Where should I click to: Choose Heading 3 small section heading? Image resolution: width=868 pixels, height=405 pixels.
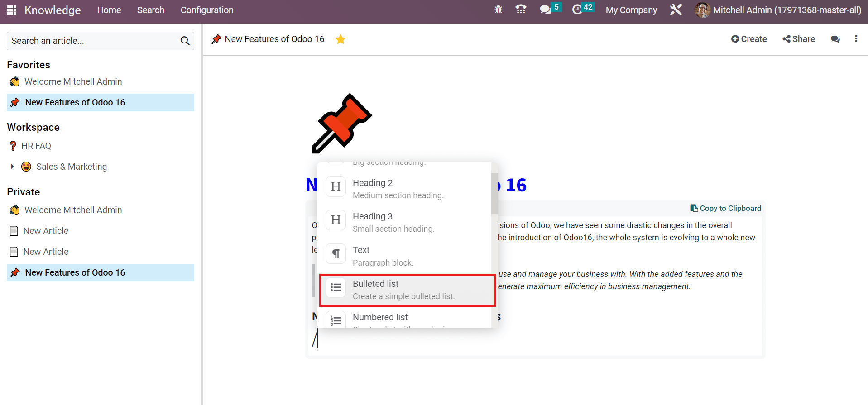tap(404, 222)
